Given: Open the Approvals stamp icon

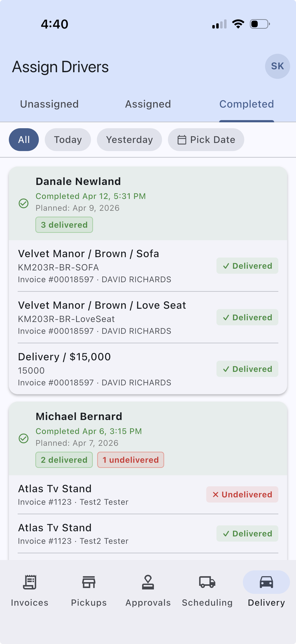Looking at the screenshot, I should tap(148, 582).
